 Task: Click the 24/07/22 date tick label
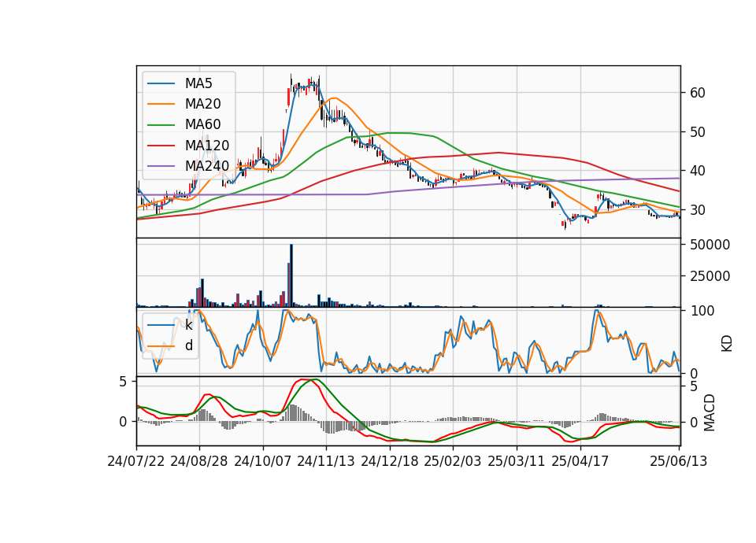[136, 461]
